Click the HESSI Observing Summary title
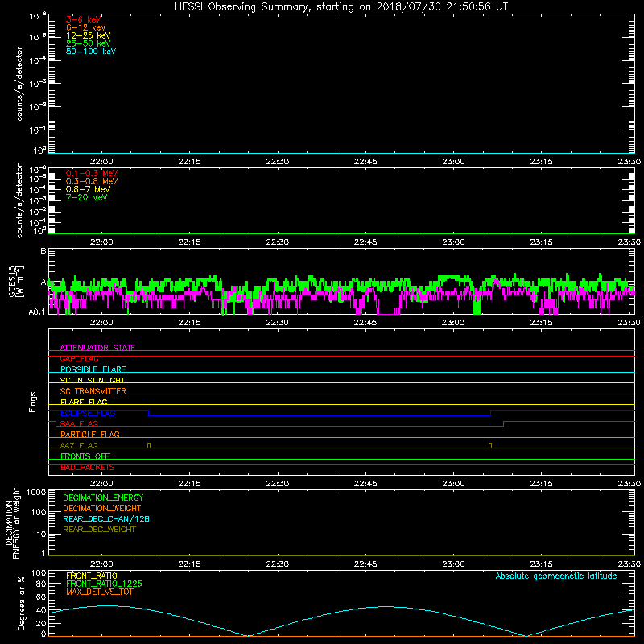 (x=341, y=6)
